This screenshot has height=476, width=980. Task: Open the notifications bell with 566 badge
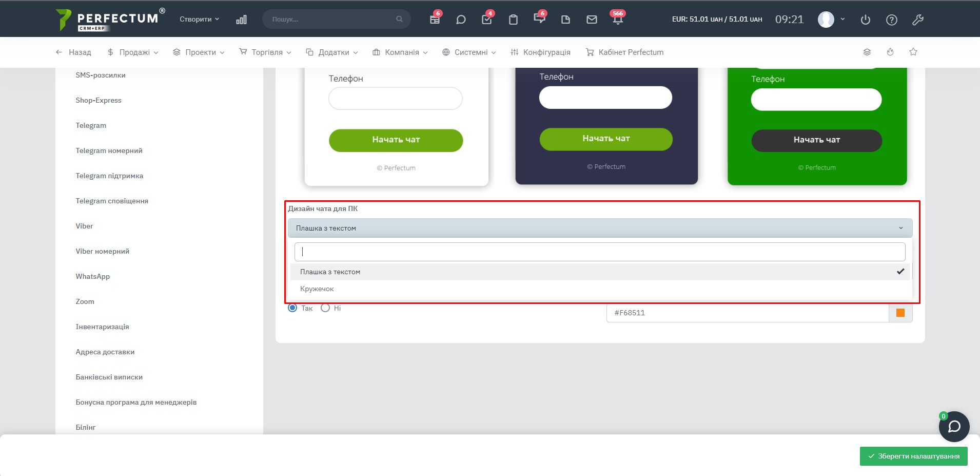click(x=618, y=20)
